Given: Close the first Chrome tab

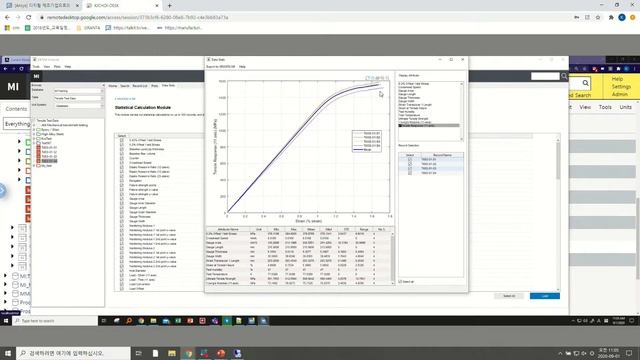Looking at the screenshot, I should pos(78,6).
